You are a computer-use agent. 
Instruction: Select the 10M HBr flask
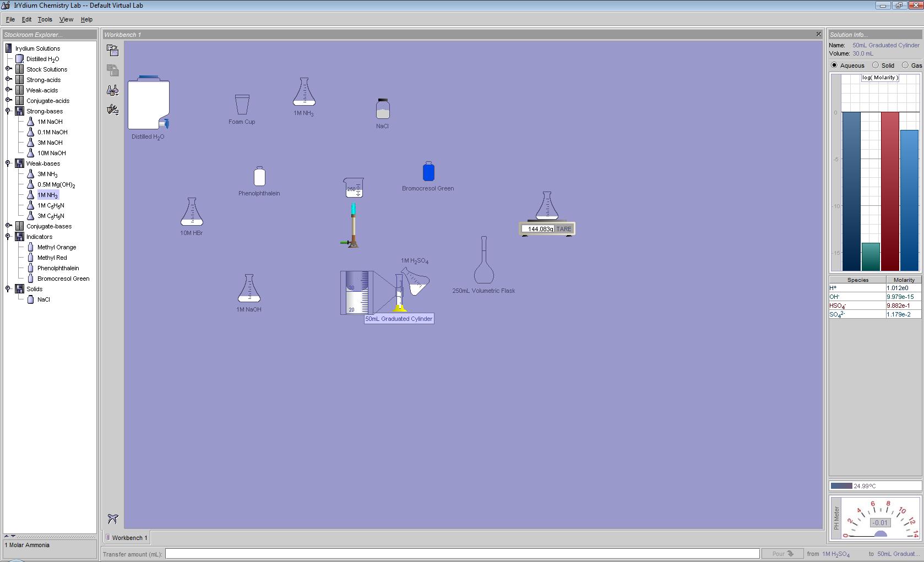(x=192, y=212)
